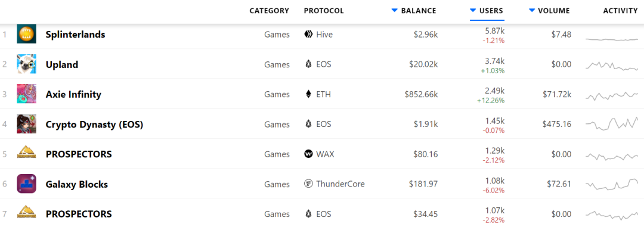Select the ACTIVITY column header
The height and width of the screenshot is (227, 644).
click(x=620, y=11)
